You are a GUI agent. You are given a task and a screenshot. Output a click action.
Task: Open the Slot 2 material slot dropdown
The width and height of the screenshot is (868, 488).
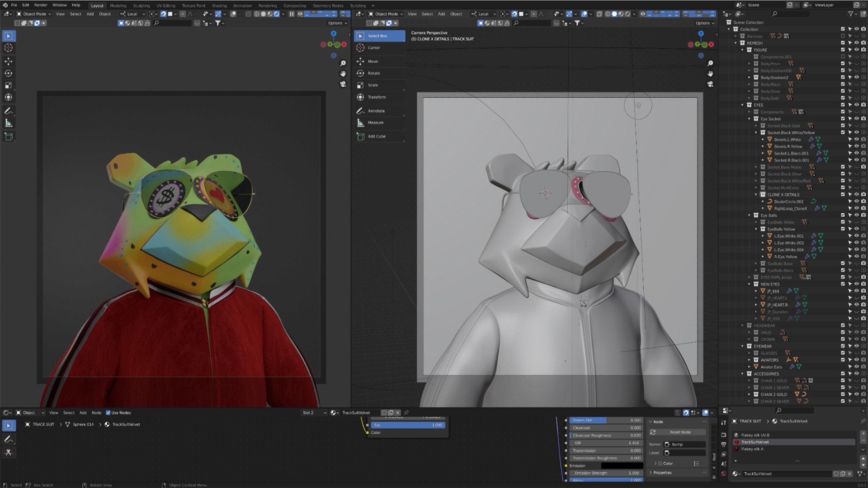point(314,413)
